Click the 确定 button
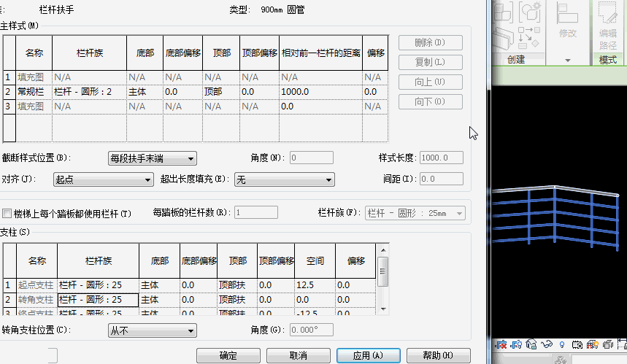627x364 pixels. 228,355
